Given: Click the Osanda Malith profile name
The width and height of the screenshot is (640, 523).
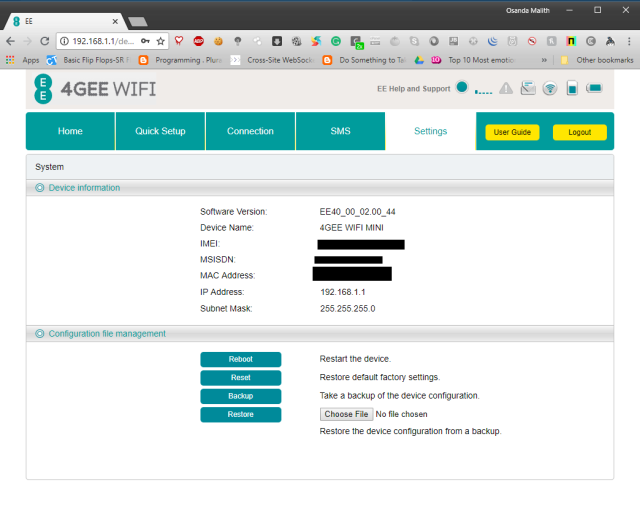Looking at the screenshot, I should pos(528,11).
